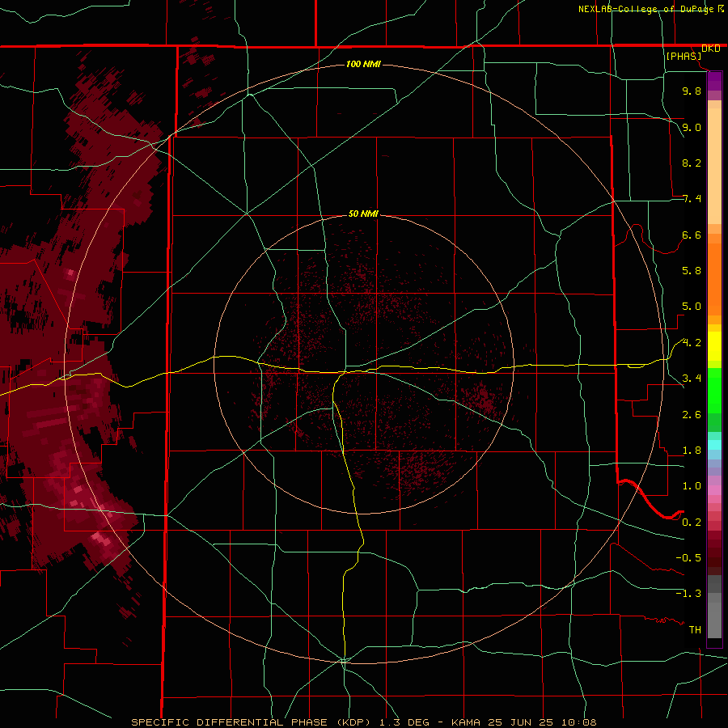The width and height of the screenshot is (728, 728).
Task: Click the 'KAMA' radar site ID in the caption
Action: pos(466,722)
